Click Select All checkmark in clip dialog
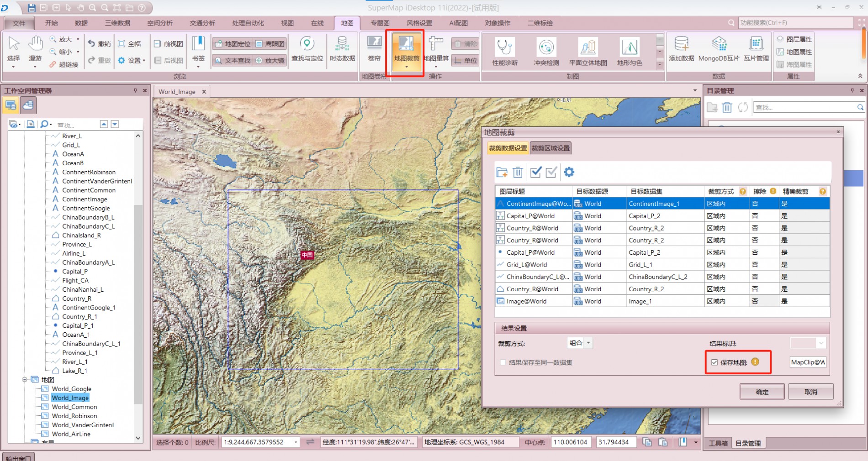868x461 pixels. click(x=536, y=172)
